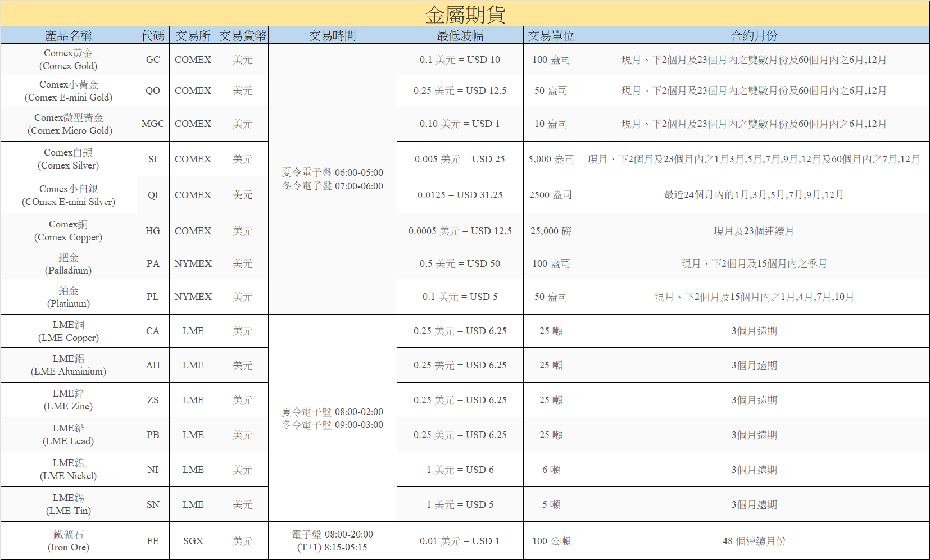
Task: Select the NI code cell
Action: (x=153, y=470)
